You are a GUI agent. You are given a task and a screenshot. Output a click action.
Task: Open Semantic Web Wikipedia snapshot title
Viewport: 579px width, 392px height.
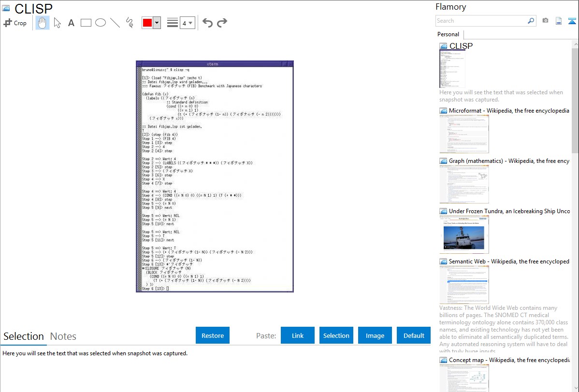click(x=509, y=261)
